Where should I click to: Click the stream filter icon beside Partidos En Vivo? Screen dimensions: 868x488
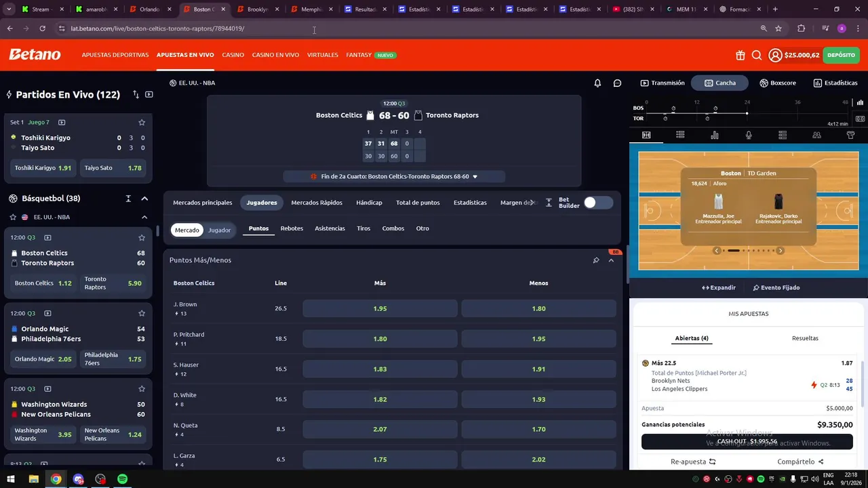point(149,94)
